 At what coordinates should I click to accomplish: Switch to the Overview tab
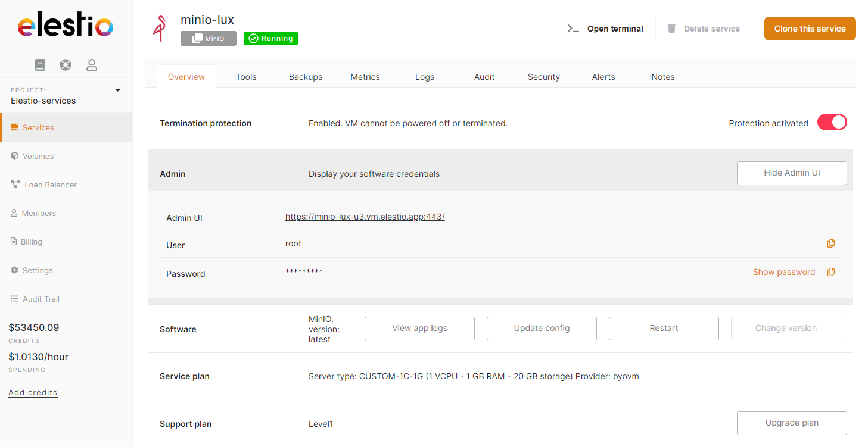(186, 77)
